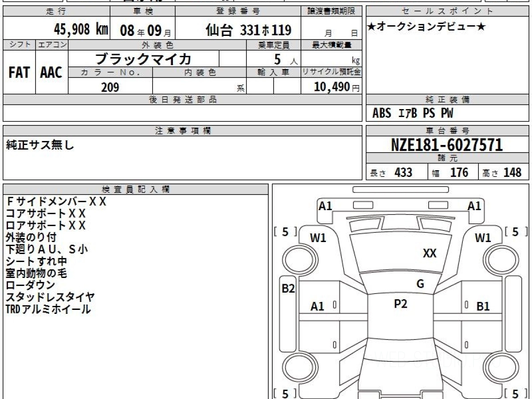Select the 5 人 seating capacity value
This screenshot has width=532, height=399.
click(x=286, y=59)
